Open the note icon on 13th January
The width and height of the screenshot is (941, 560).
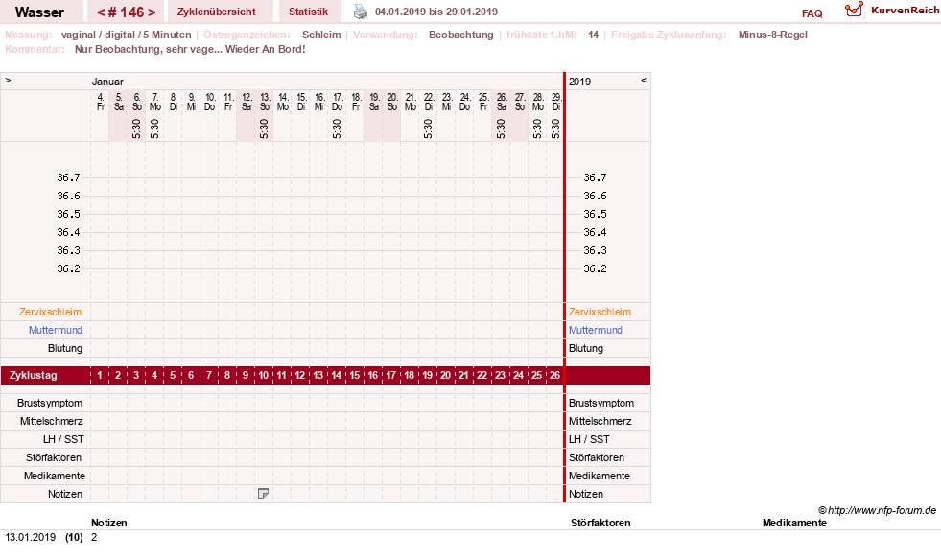point(263,494)
